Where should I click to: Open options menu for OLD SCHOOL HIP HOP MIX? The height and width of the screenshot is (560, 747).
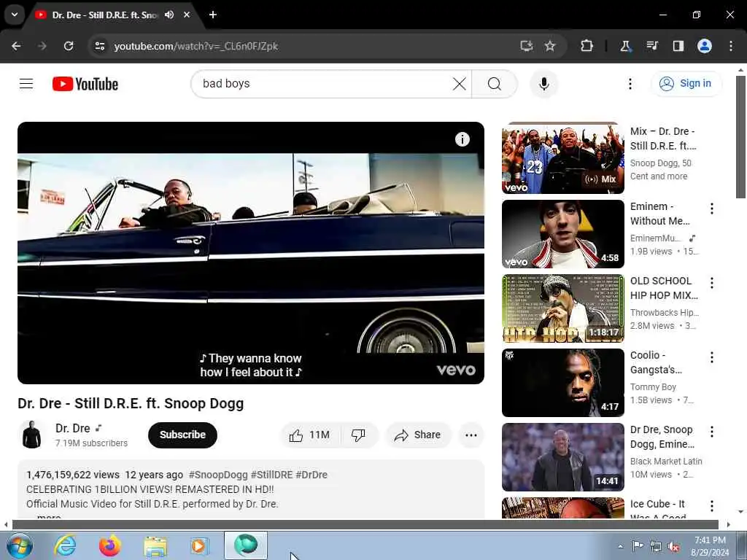(712, 283)
